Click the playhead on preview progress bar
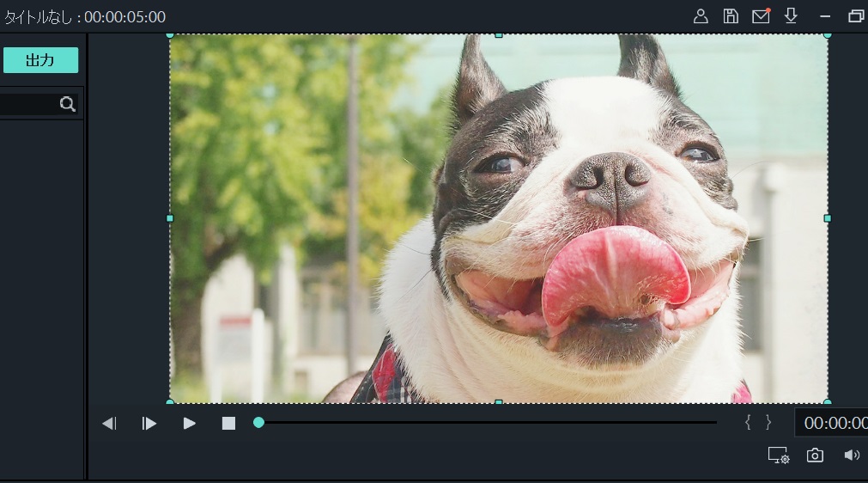The height and width of the screenshot is (483, 868). (258, 423)
